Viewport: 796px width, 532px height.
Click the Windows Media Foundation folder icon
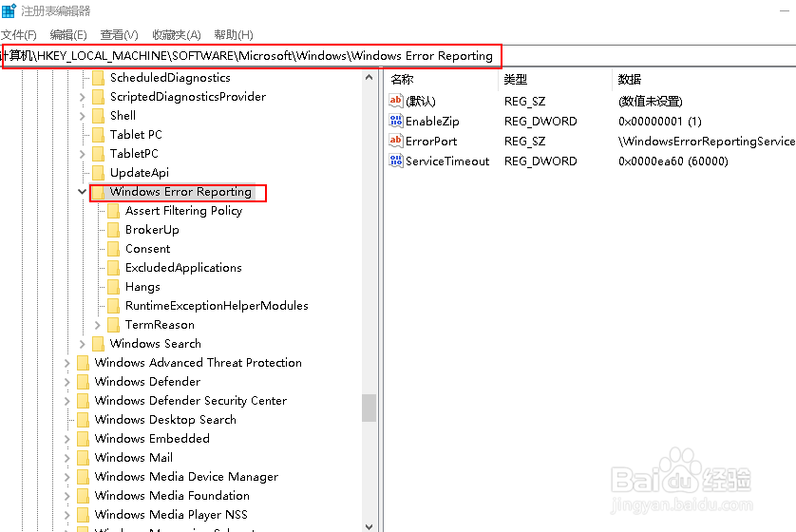[x=83, y=496]
